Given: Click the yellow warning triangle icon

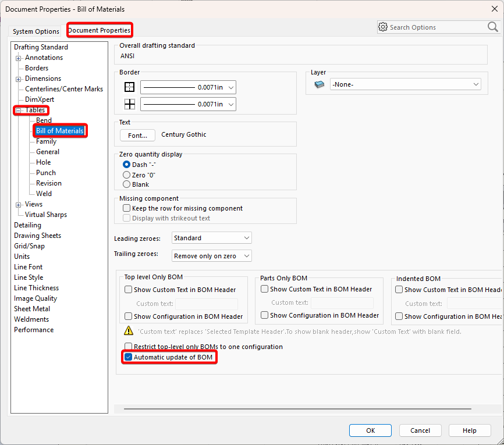Looking at the screenshot, I should [x=129, y=330].
